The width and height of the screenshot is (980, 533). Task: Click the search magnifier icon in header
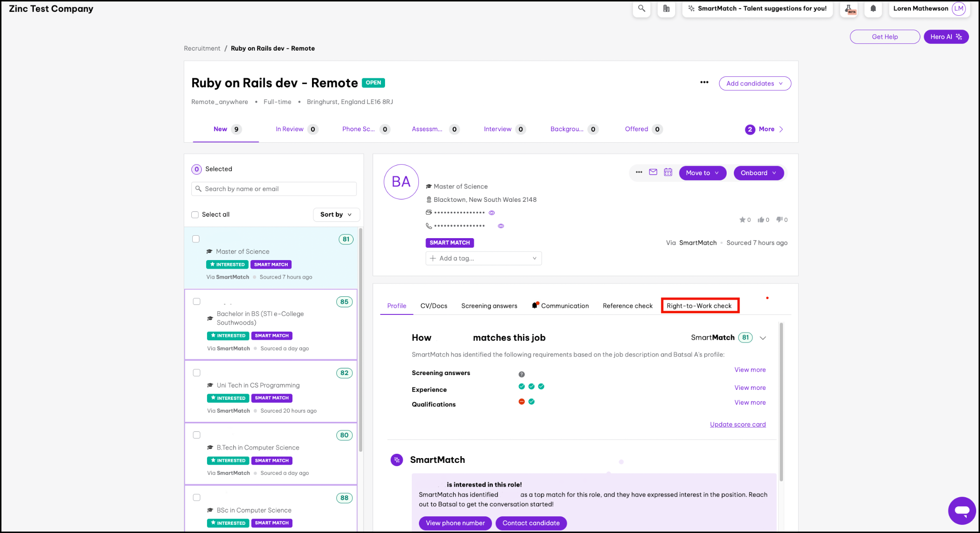click(641, 9)
